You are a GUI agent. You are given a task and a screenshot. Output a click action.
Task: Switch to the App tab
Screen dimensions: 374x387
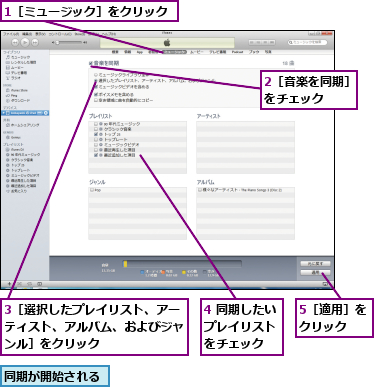(140, 52)
